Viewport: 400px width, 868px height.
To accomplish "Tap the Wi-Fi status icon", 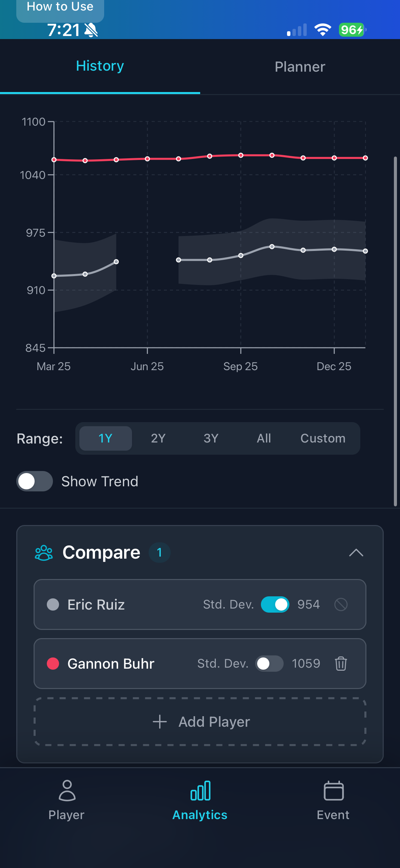I will click(x=323, y=30).
